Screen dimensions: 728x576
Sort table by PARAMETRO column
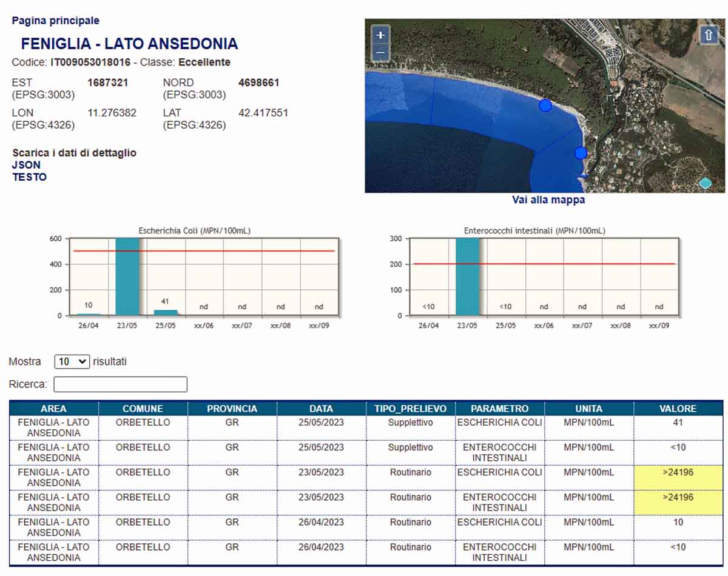499,409
